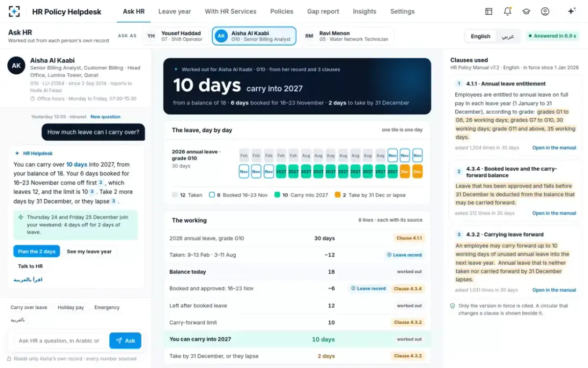Click the Clause 4.1.1 source badge

pos(409,238)
